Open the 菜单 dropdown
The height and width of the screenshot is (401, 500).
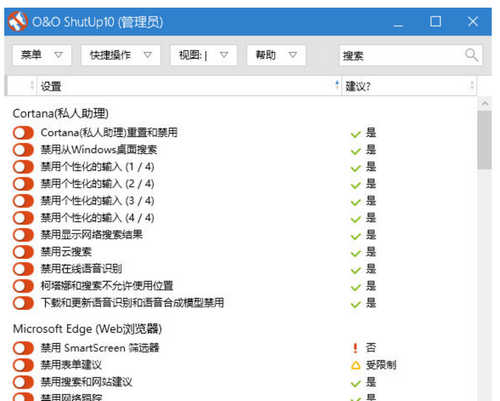coord(42,55)
